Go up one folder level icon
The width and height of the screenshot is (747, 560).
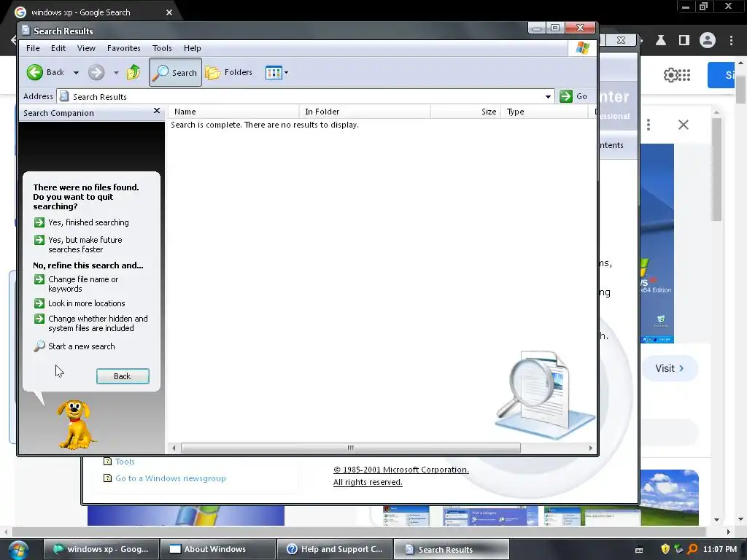click(x=133, y=72)
